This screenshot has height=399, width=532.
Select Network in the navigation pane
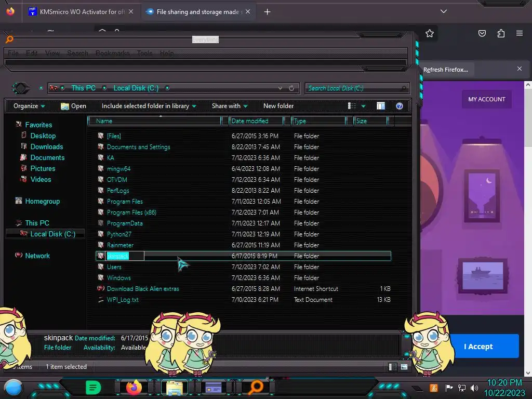(x=37, y=256)
